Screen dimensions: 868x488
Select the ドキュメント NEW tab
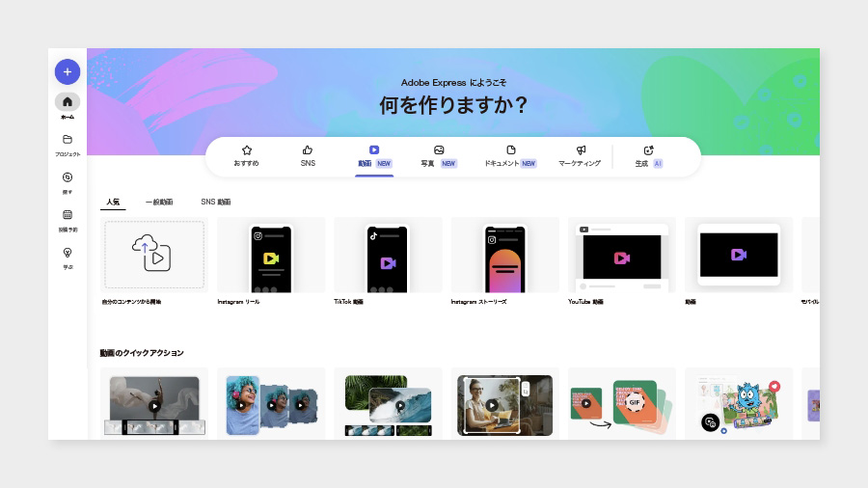(510, 156)
